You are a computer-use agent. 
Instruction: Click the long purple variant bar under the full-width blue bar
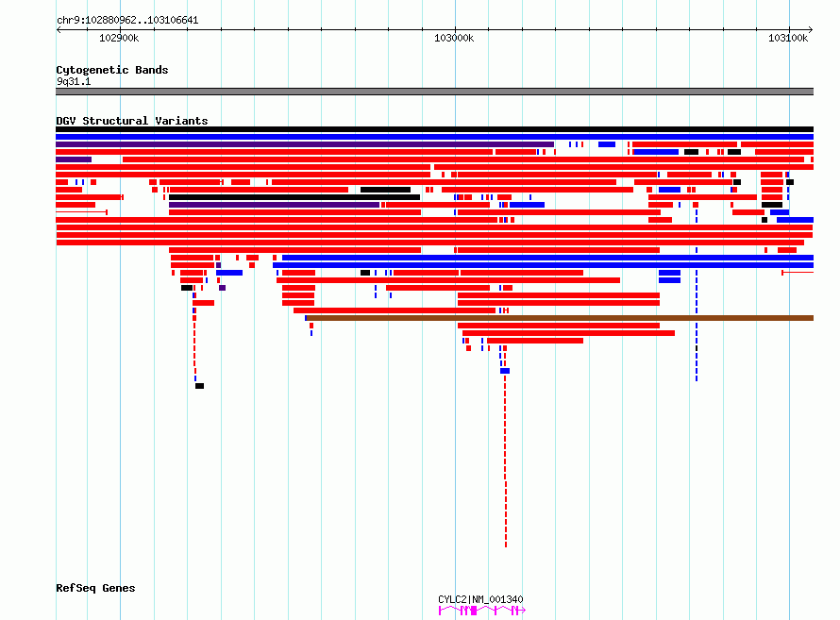point(305,144)
